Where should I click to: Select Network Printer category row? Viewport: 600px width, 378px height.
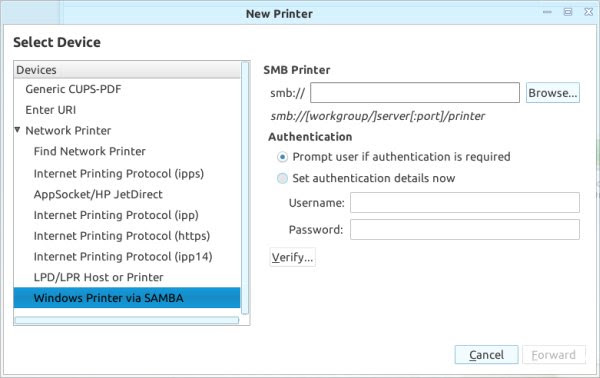point(127,130)
